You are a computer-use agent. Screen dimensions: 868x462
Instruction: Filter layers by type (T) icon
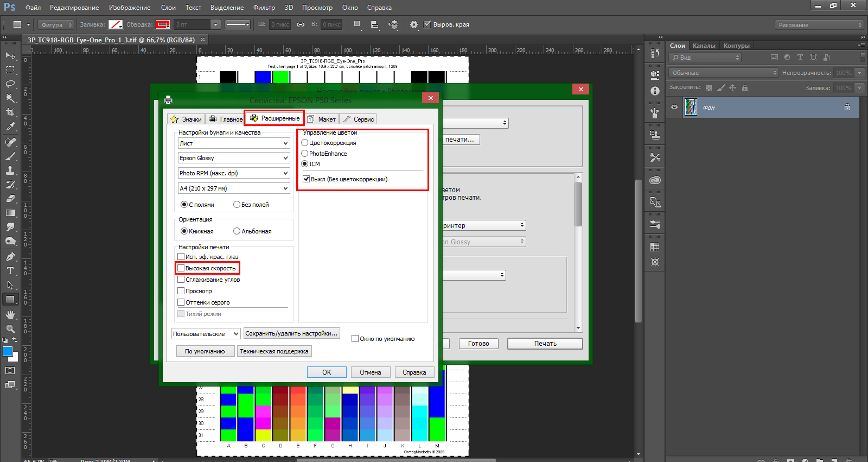800,57
